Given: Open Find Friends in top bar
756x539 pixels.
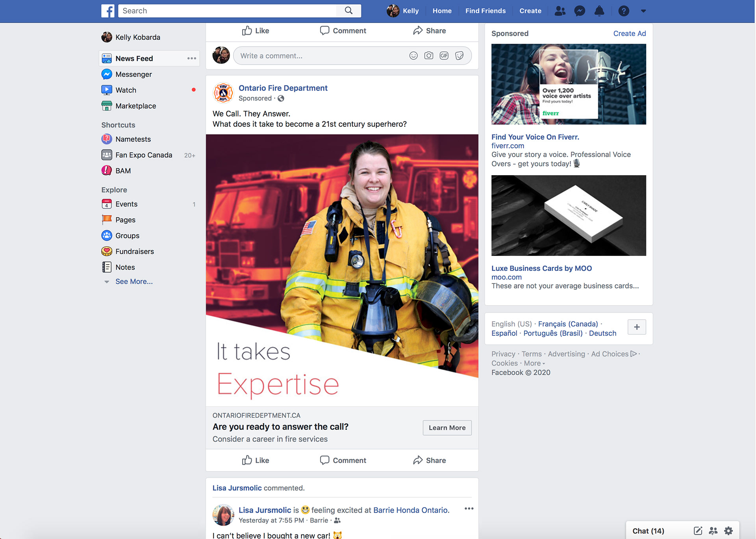Looking at the screenshot, I should coord(485,11).
